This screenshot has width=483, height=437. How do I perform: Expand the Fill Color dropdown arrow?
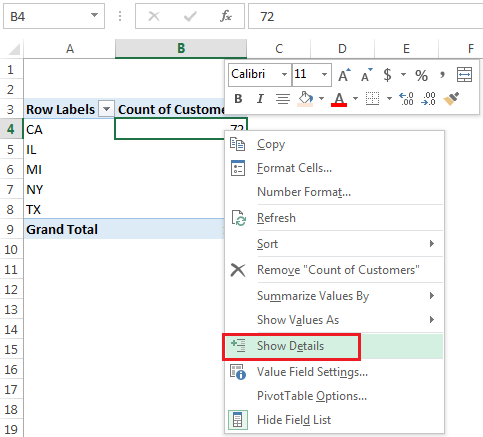[x=321, y=99]
